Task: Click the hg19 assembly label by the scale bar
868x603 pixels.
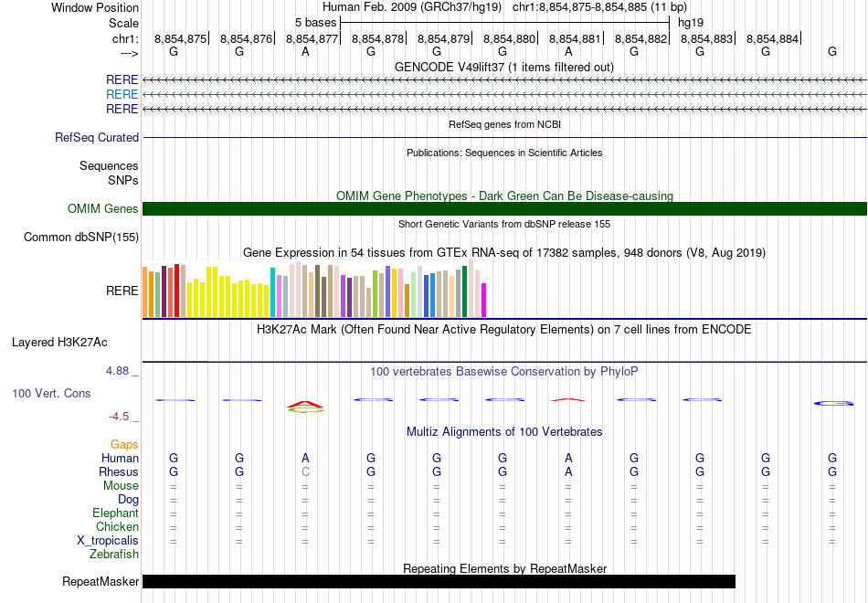Action: pyautogui.click(x=691, y=23)
